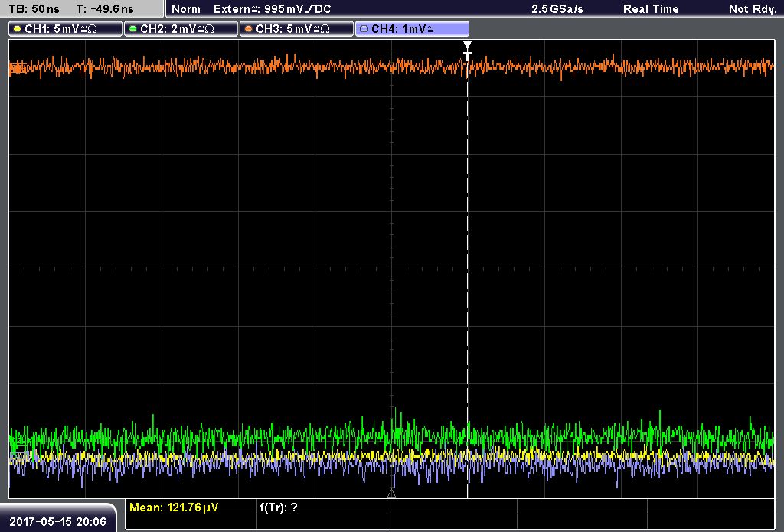Screen dimensions: 784x532
Task: Select the CH4 1 mV channel tab
Action: [412, 29]
